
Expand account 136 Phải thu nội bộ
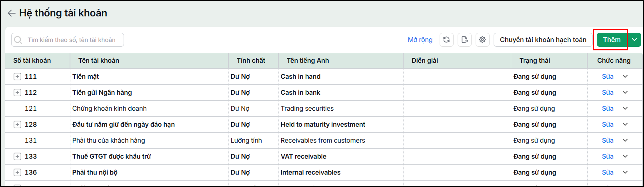pos(17,173)
